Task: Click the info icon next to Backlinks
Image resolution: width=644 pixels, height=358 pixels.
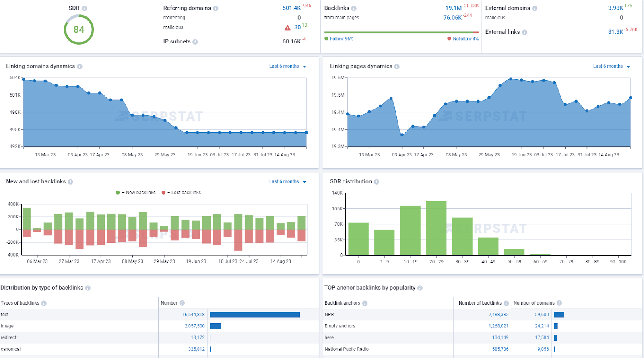Action: coord(354,8)
